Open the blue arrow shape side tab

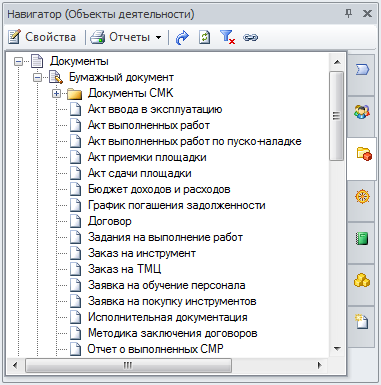pyautogui.click(x=362, y=70)
